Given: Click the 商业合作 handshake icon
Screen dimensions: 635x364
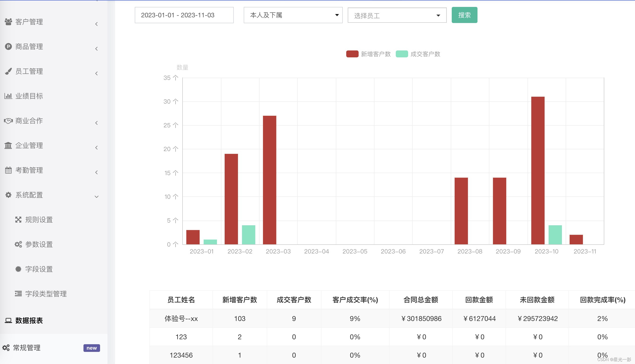Looking at the screenshot, I should pyautogui.click(x=8, y=121).
